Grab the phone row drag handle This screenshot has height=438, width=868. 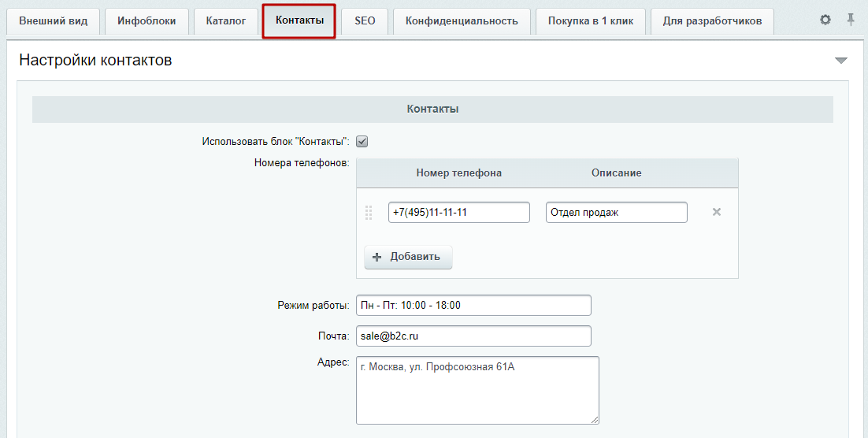click(369, 213)
